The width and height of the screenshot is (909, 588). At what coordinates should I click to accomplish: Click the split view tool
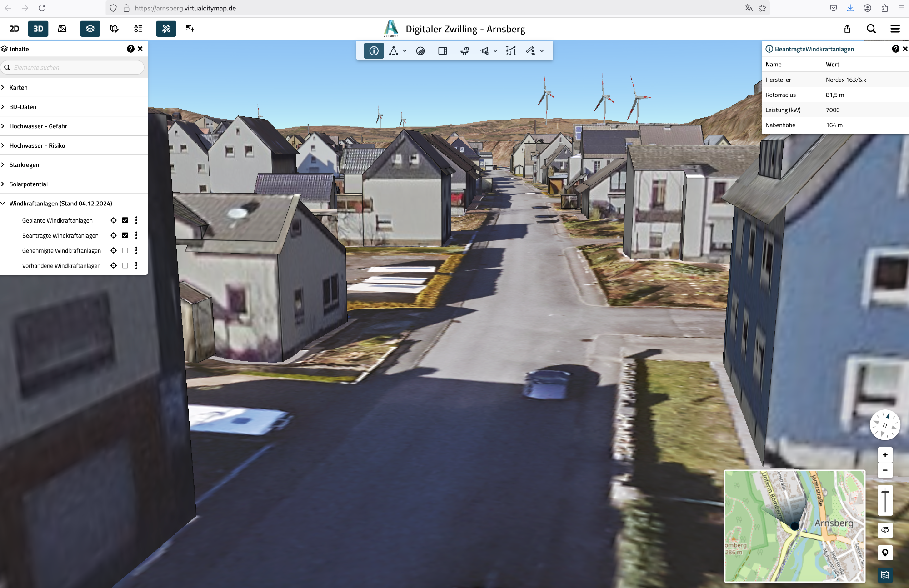[x=442, y=51]
